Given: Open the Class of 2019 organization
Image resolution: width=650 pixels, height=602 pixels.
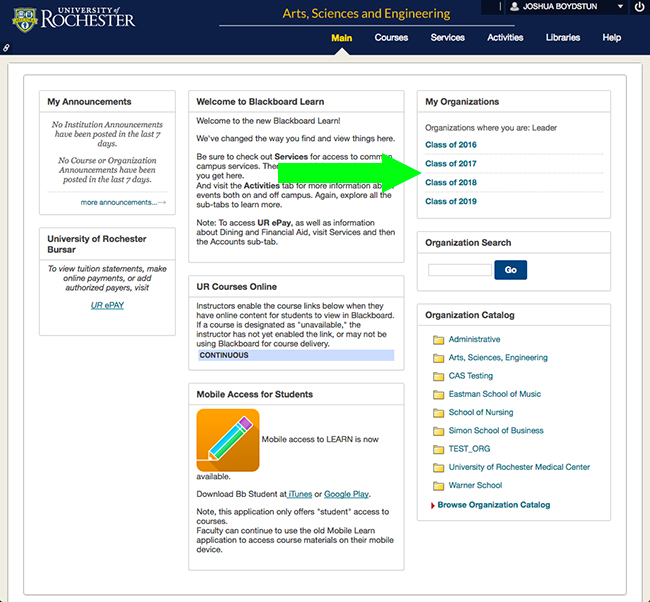Looking at the screenshot, I should [451, 201].
